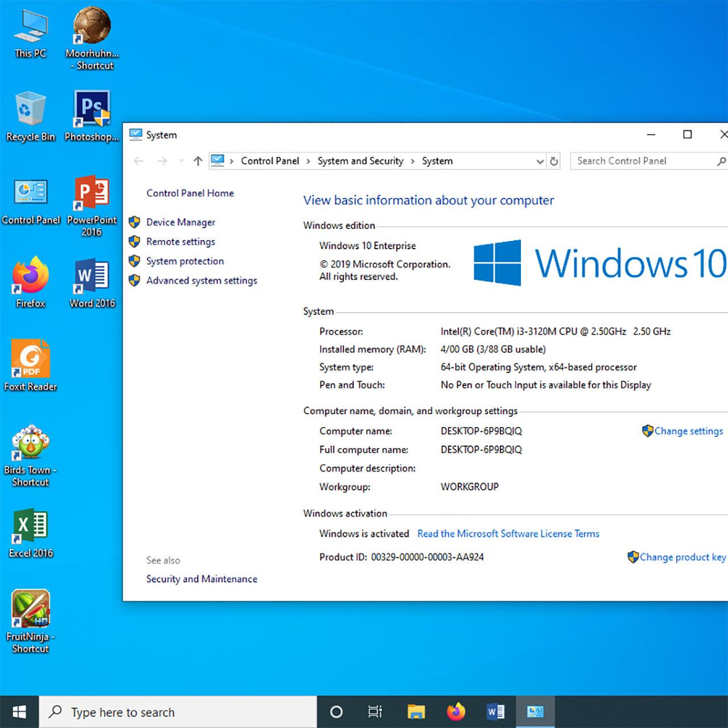The image size is (728, 728).
Task: Open Advanced system settings link
Action: [201, 281]
